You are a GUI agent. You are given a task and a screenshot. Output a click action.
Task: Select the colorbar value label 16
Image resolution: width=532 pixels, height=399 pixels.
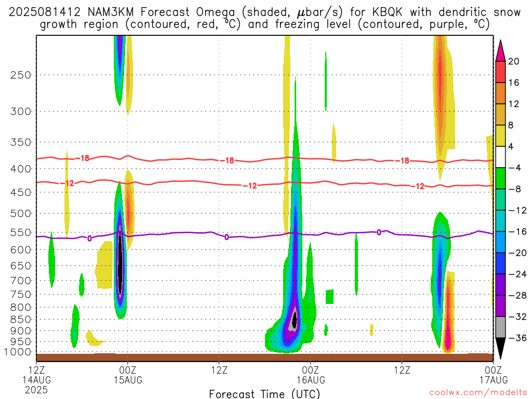[514, 83]
